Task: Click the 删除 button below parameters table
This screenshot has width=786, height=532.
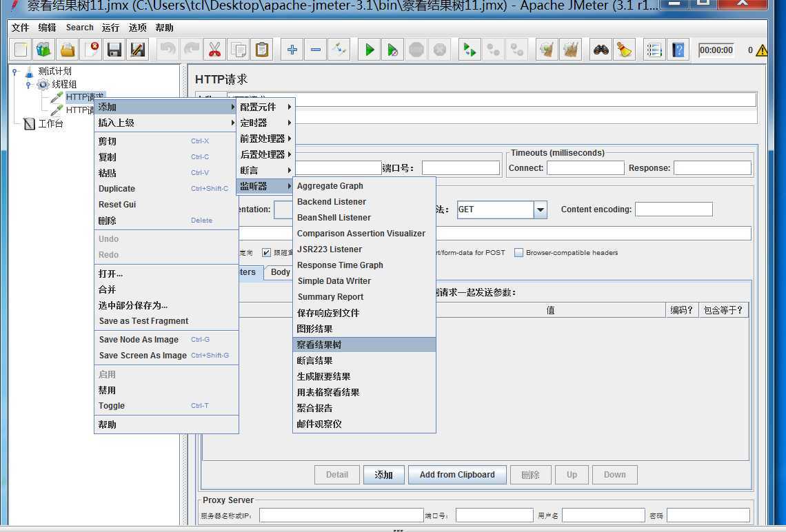Action: [530, 475]
